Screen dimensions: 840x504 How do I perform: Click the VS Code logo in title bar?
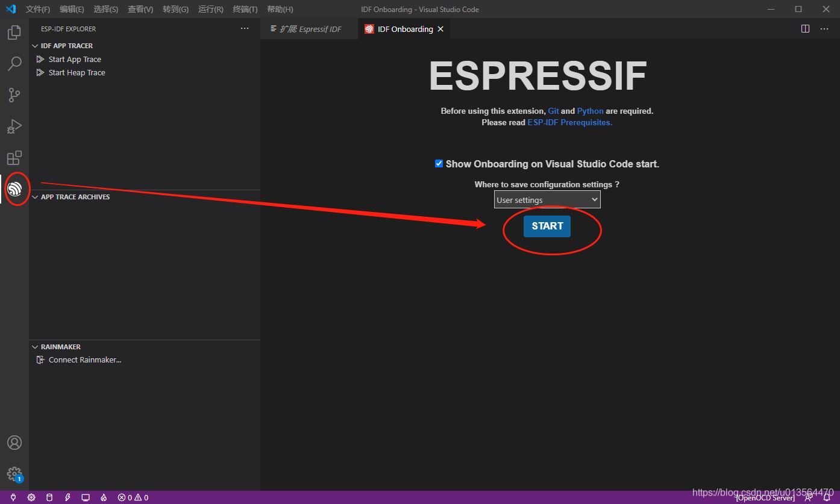[x=11, y=9]
